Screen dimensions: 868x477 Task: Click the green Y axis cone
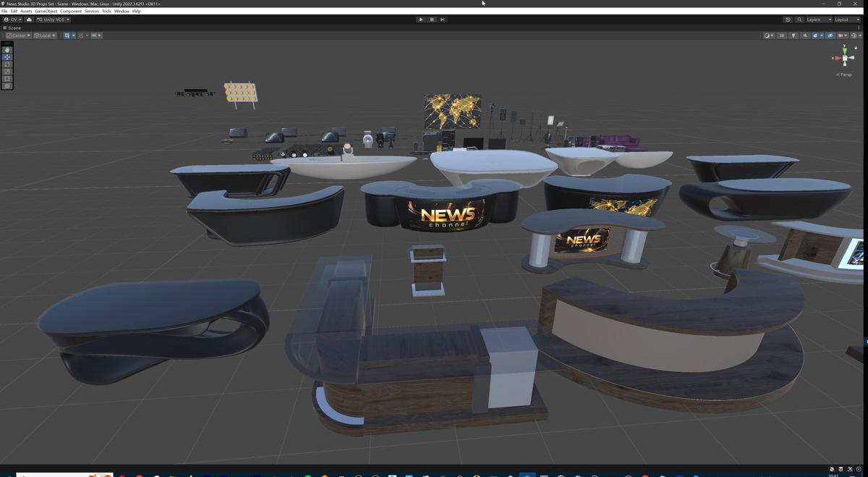[845, 51]
